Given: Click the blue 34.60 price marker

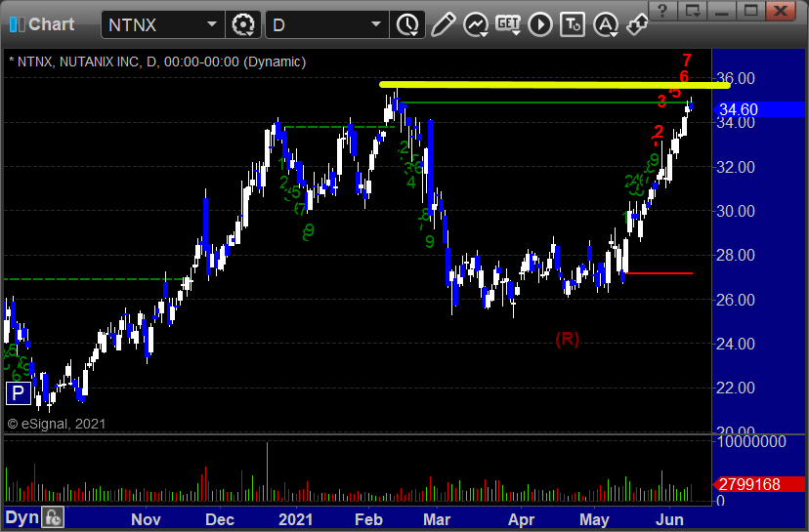Looking at the screenshot, I should [x=759, y=109].
